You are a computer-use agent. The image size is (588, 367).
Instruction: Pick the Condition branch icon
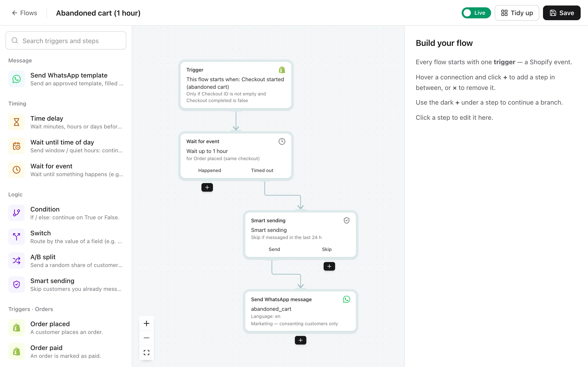pos(17,213)
